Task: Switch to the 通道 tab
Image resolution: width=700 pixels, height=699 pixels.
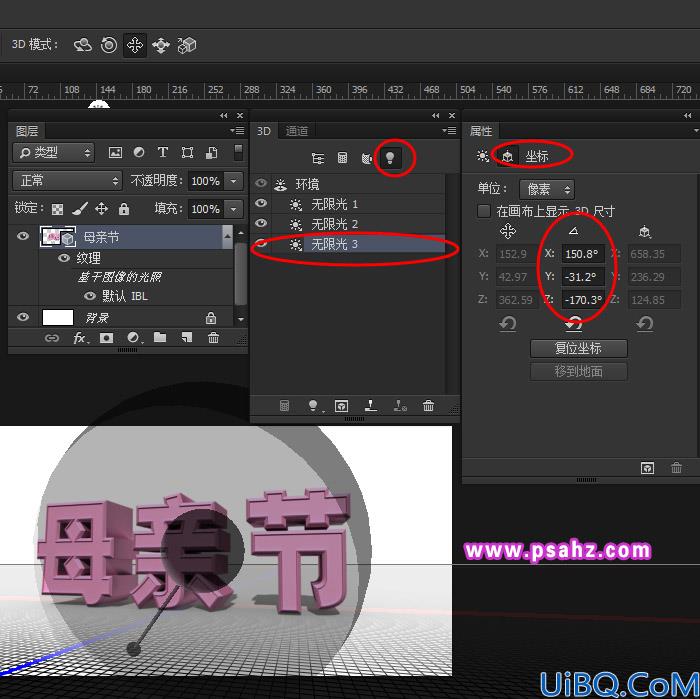Action: [297, 131]
